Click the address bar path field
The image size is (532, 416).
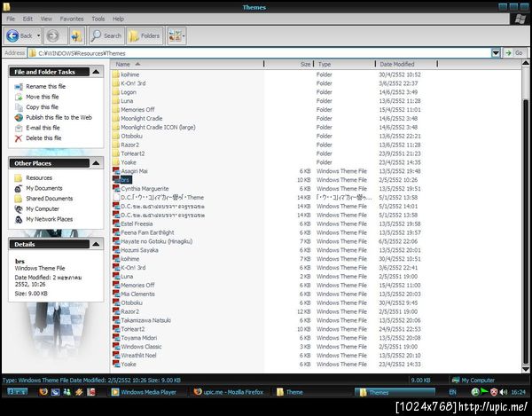point(260,53)
